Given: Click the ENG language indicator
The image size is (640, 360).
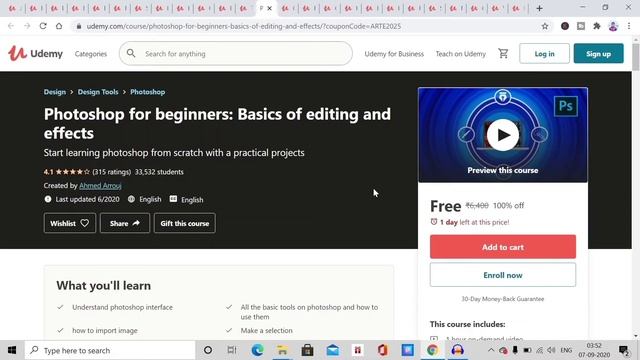Looking at the screenshot, I should (x=566, y=350).
